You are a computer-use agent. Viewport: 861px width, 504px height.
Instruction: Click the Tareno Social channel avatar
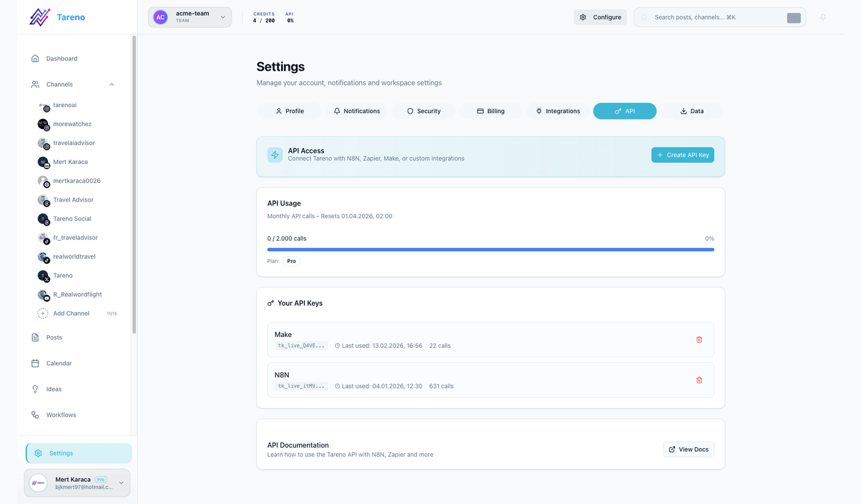tap(43, 219)
